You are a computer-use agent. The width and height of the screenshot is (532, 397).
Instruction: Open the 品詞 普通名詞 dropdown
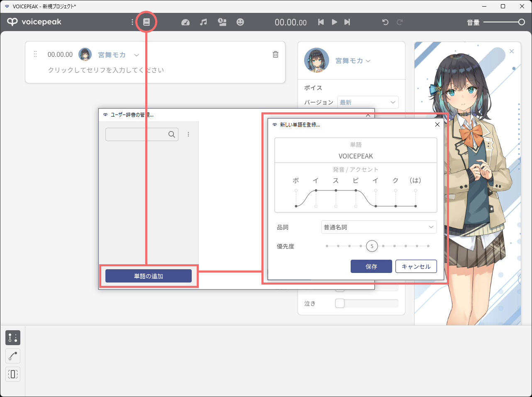click(379, 227)
